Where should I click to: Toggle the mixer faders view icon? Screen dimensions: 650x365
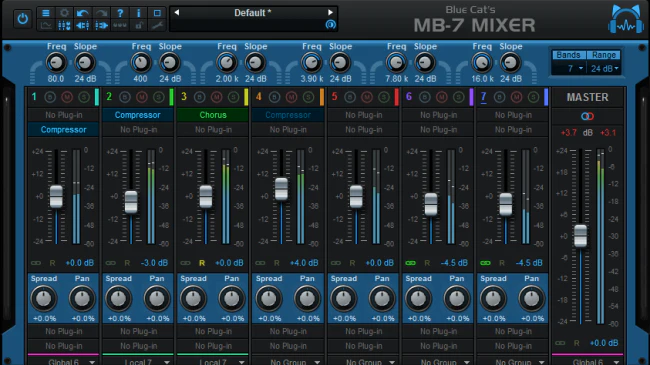64,26
